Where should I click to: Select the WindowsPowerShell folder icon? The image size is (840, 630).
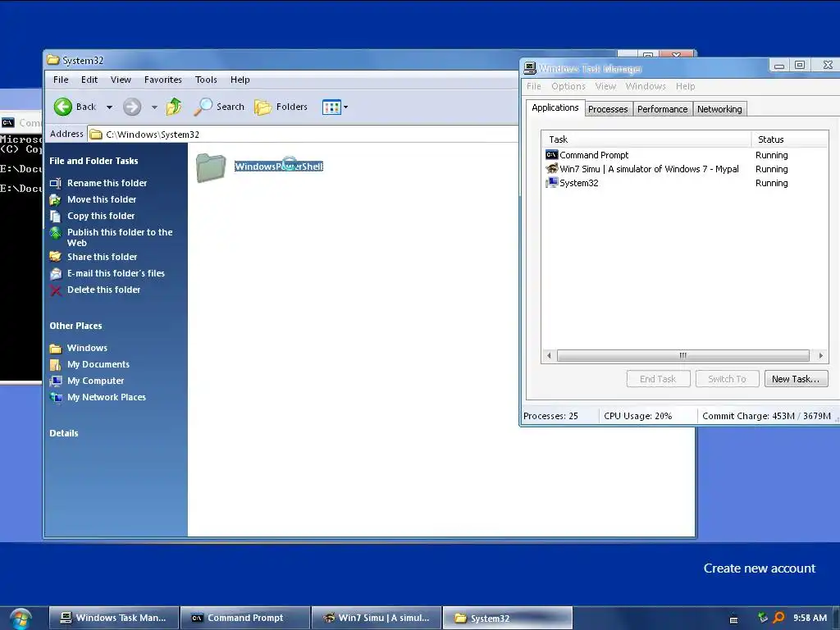pos(211,167)
